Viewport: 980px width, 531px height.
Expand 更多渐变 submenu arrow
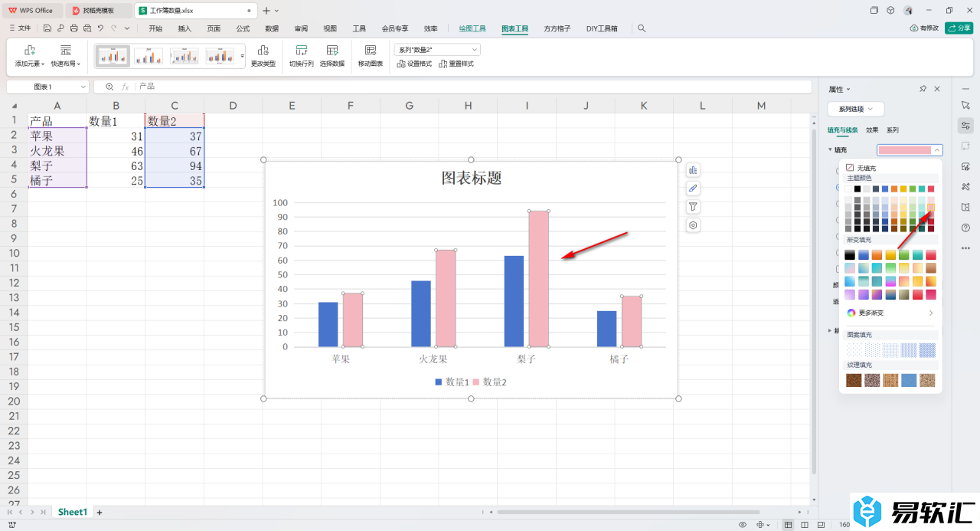pyautogui.click(x=931, y=313)
